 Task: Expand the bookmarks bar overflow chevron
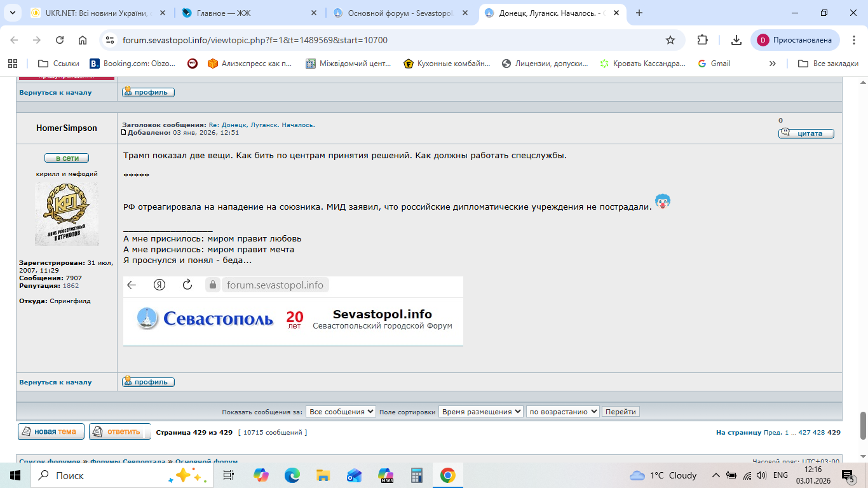[x=773, y=64]
